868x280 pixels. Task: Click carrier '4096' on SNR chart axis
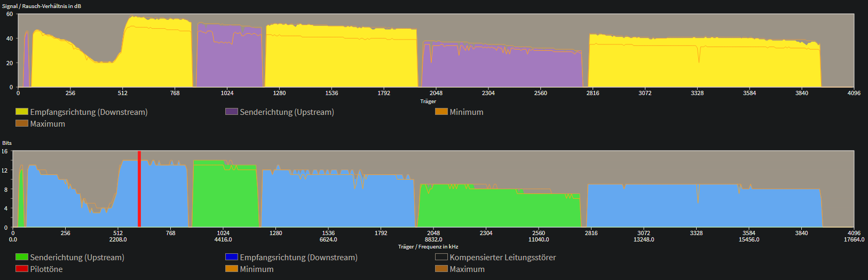[x=854, y=93]
